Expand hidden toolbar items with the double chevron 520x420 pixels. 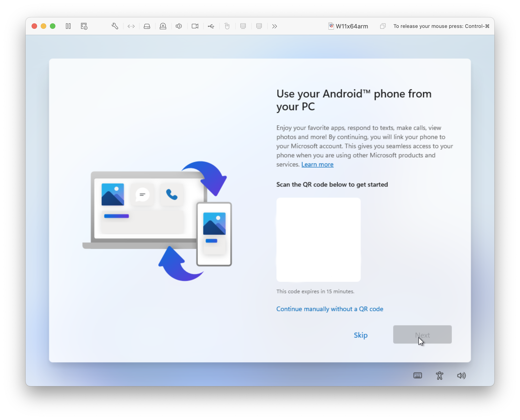point(274,26)
